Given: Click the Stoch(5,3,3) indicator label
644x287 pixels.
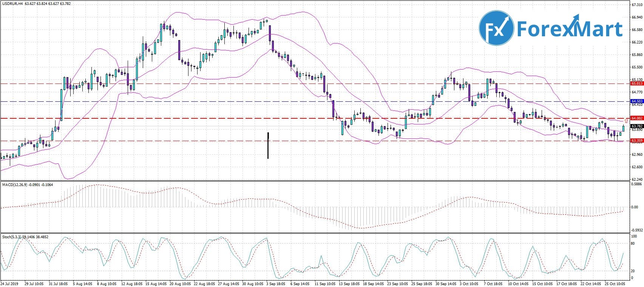Looking at the screenshot, I should (11, 237).
